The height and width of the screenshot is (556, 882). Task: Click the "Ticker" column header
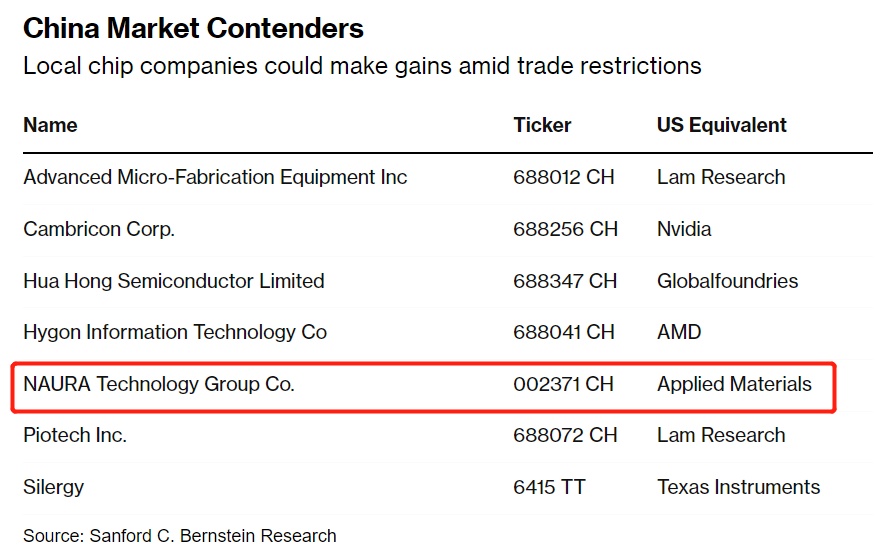click(x=542, y=125)
